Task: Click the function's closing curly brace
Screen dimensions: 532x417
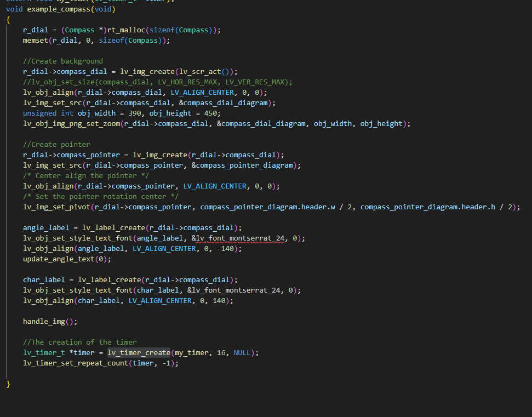Action: pos(8,384)
